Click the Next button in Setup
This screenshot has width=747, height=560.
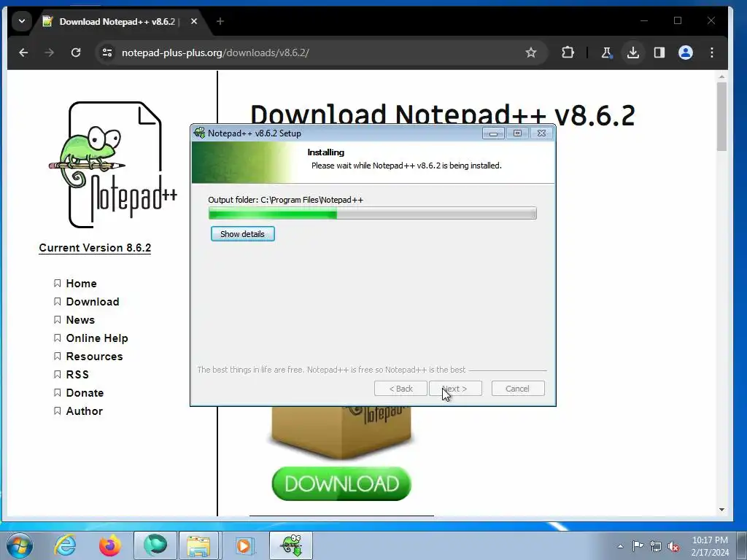click(455, 389)
